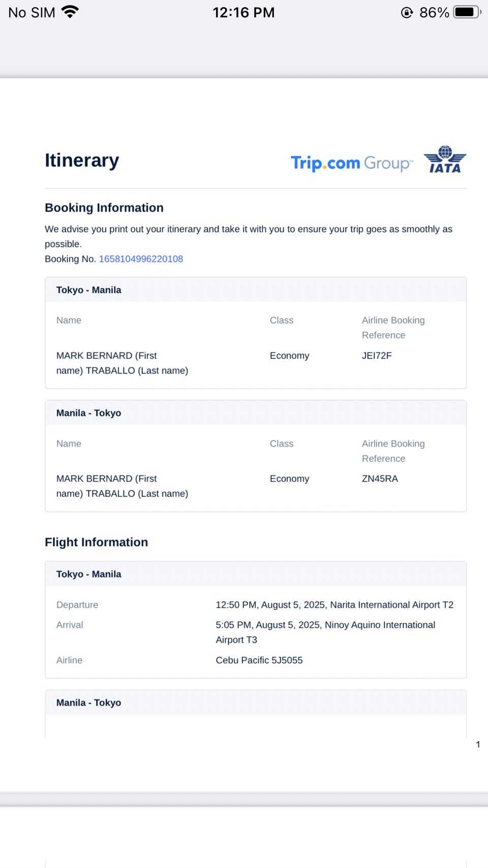Open booking number 1658104996220108 link
488x868 pixels.
pos(141,259)
